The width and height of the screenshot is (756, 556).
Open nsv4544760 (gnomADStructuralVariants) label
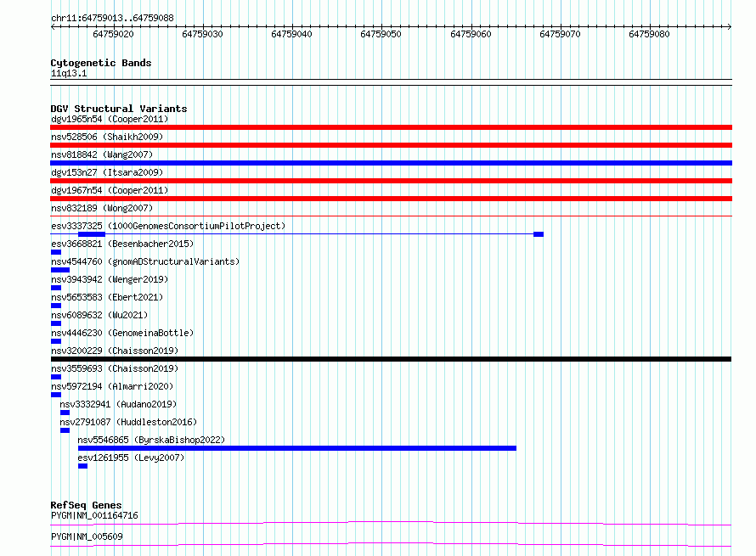click(145, 261)
